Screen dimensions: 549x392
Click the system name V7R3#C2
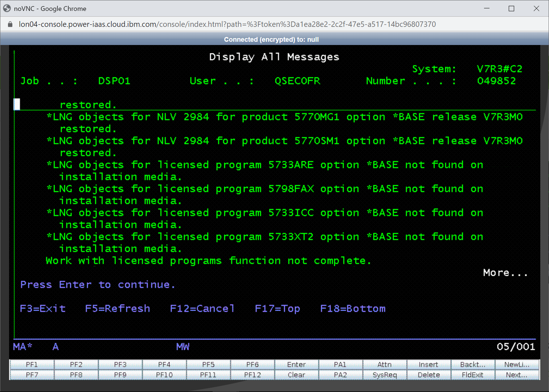point(500,69)
